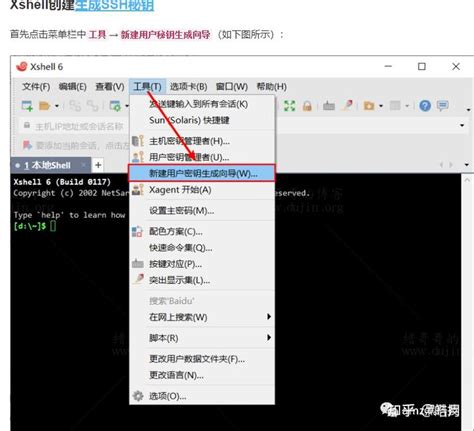Click the terminal scrollbar up arrow
Viewport: 474px width, 431px height.
tap(467, 180)
